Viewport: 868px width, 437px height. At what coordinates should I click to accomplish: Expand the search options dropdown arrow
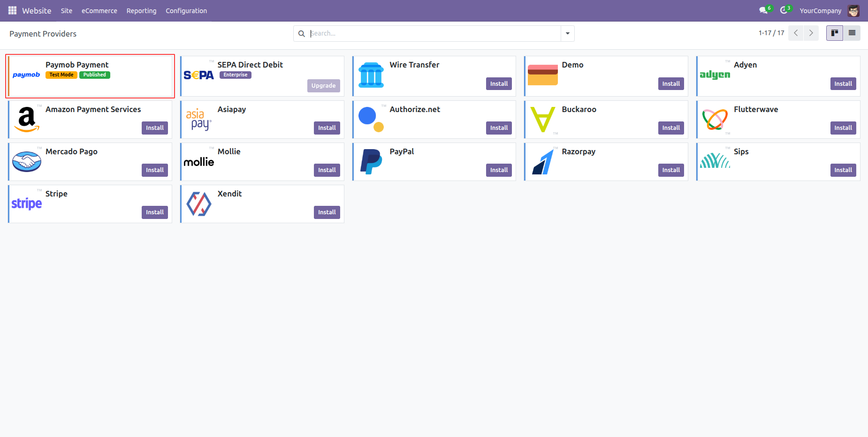(x=568, y=33)
